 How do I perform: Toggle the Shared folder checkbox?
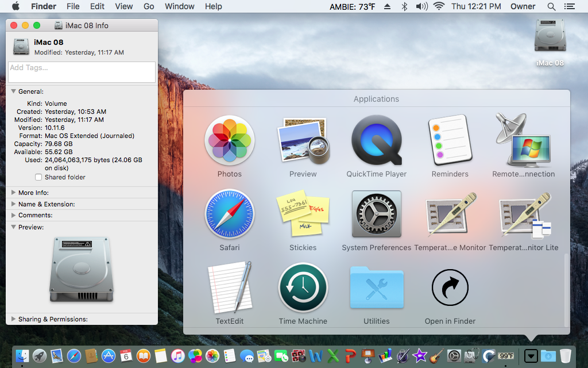pos(38,177)
